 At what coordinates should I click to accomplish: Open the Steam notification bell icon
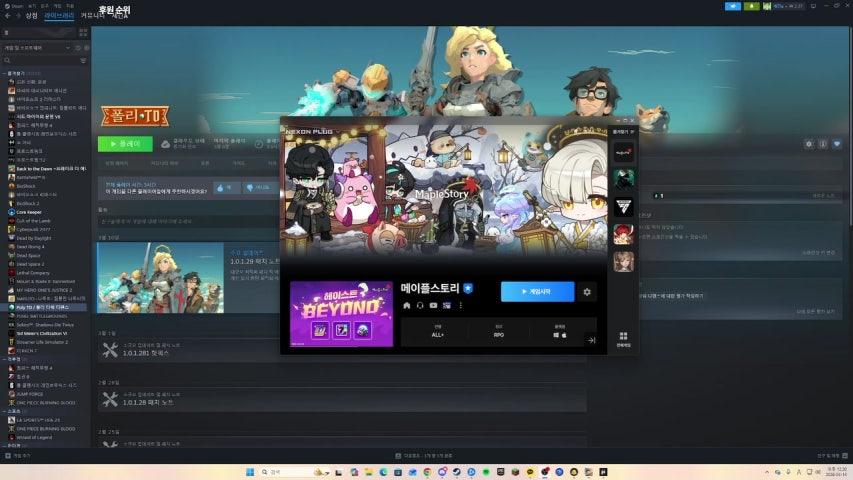751,6
